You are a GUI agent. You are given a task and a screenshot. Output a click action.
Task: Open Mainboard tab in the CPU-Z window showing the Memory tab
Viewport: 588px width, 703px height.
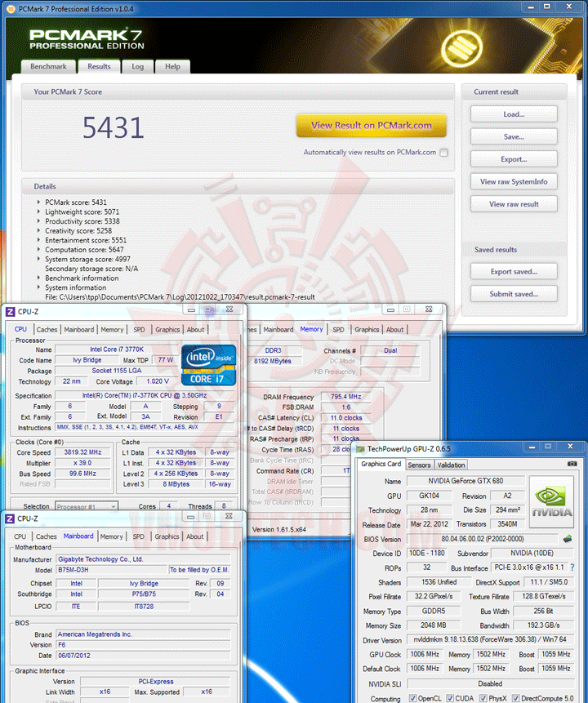[x=278, y=330]
